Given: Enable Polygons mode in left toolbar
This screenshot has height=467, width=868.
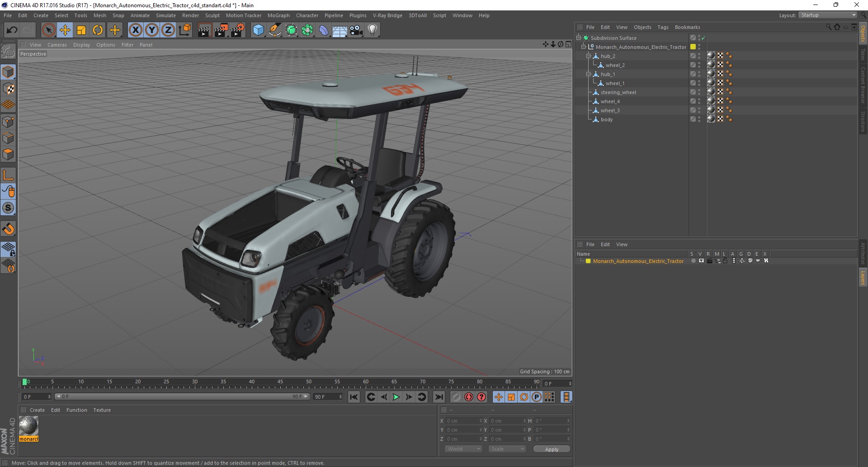Looking at the screenshot, I should (x=8, y=155).
